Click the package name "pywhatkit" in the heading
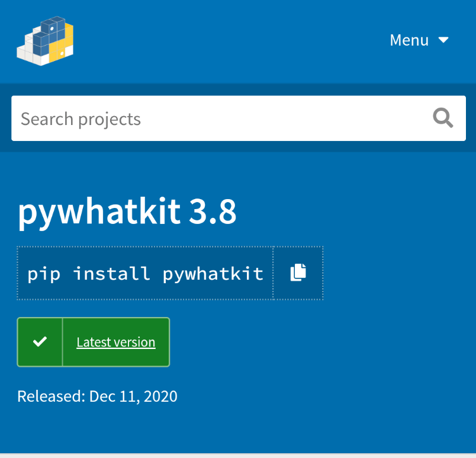 (x=99, y=212)
